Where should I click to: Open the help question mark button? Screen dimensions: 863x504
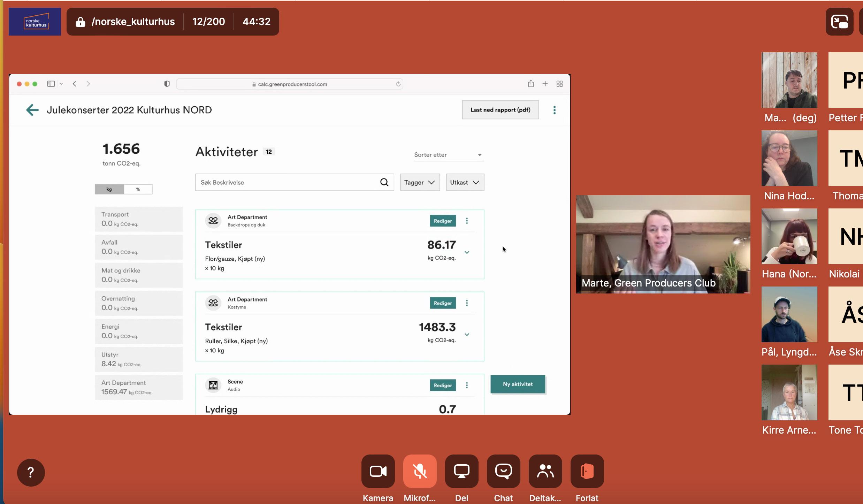[31, 472]
